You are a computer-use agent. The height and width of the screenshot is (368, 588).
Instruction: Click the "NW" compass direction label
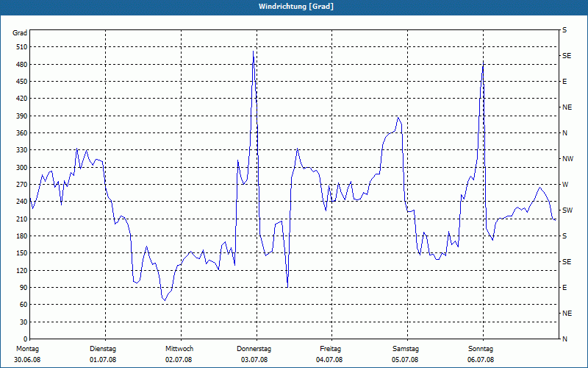tap(567, 159)
